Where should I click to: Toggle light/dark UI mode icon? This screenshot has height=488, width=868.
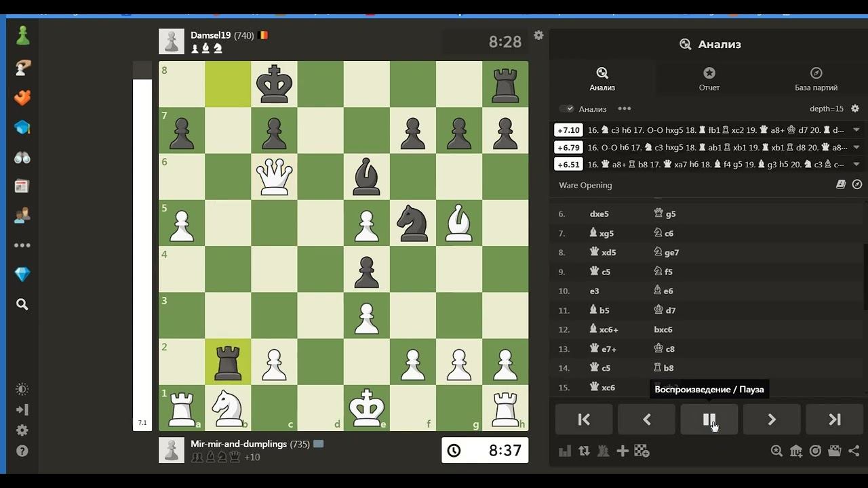pos(22,389)
